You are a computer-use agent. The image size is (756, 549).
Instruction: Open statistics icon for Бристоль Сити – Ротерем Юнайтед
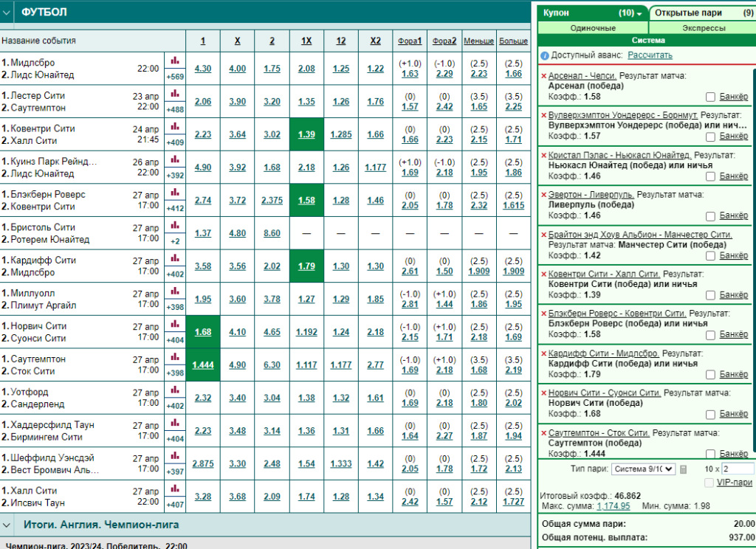tap(174, 225)
